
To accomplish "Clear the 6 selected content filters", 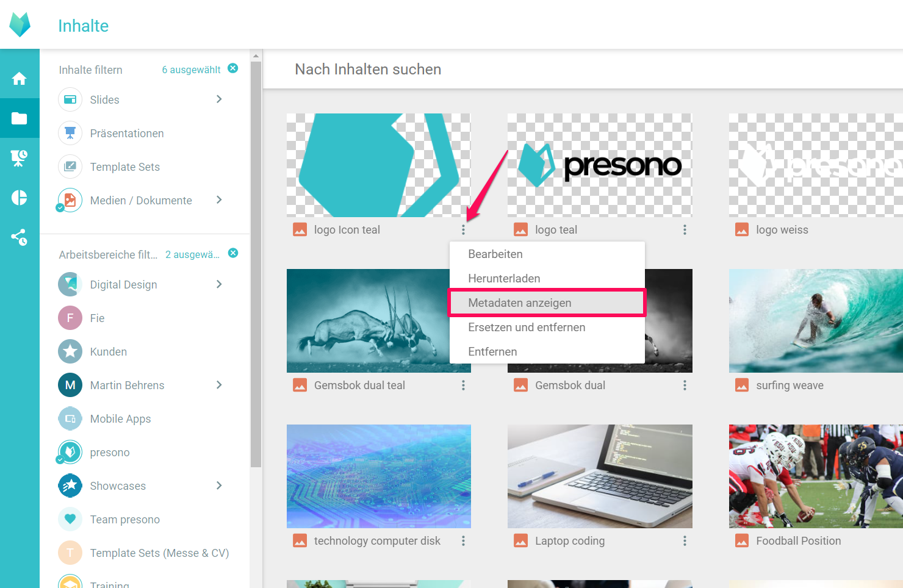I will point(233,68).
